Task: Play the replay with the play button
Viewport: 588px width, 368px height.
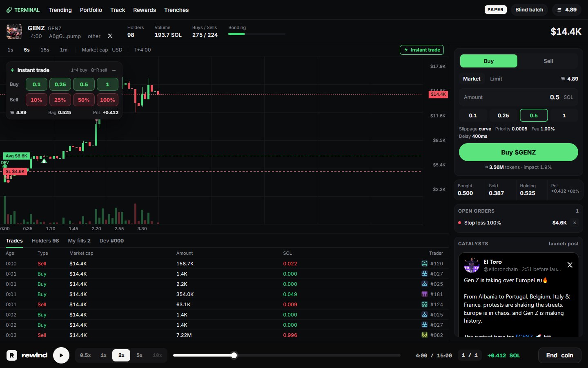Action: [61, 355]
